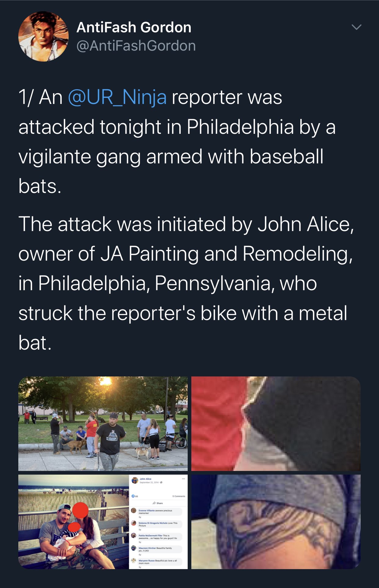View the park group photo thumbnail

coord(103,423)
